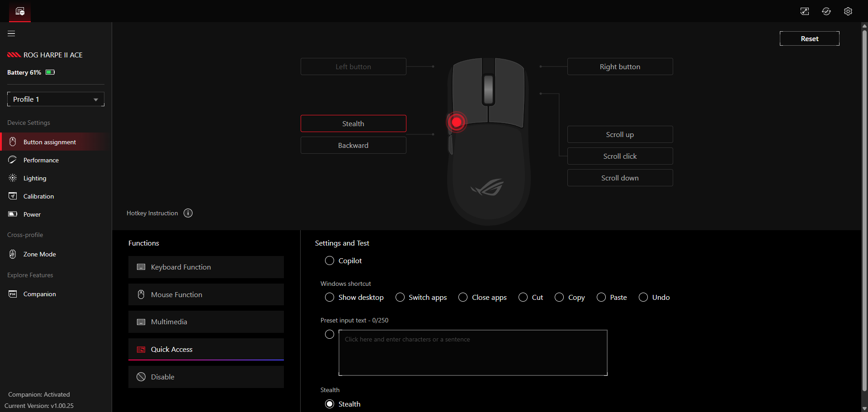This screenshot has width=868, height=412.
Task: Click the Calibration icon
Action: click(13, 196)
